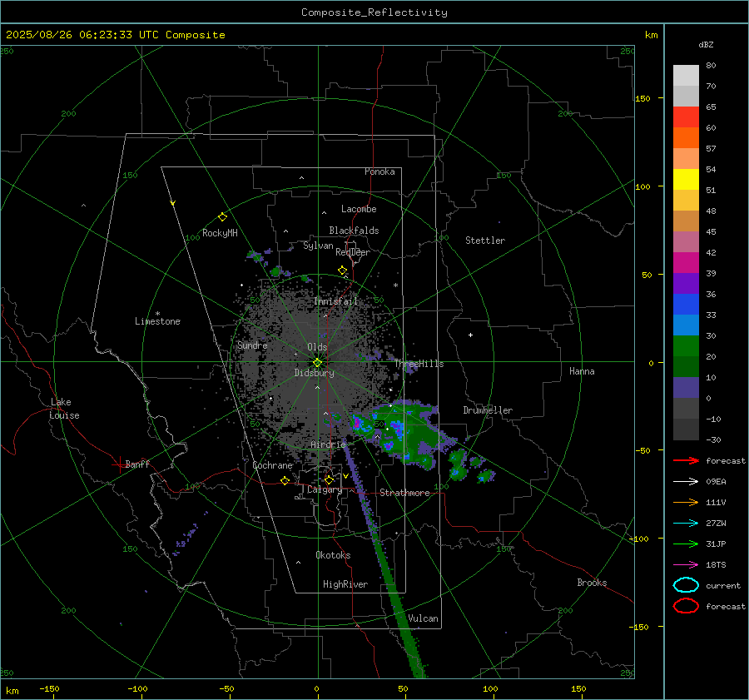Click the dBZ legend heading

coord(706,44)
